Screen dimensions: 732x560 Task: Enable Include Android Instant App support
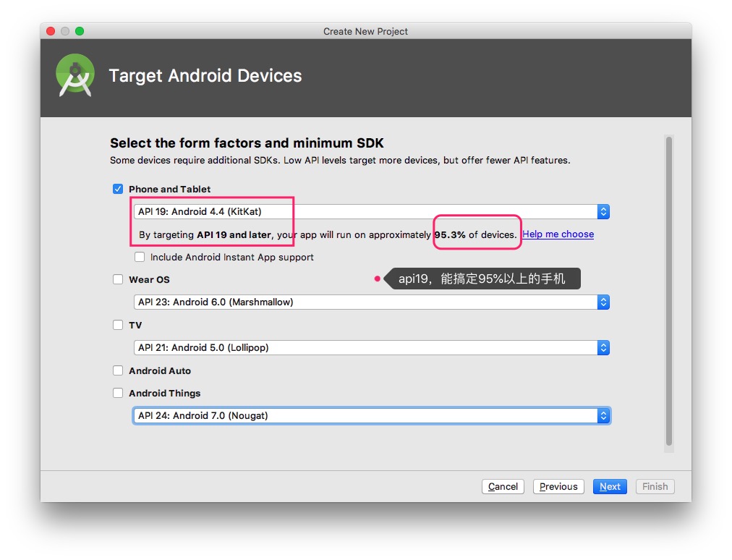tap(140, 257)
